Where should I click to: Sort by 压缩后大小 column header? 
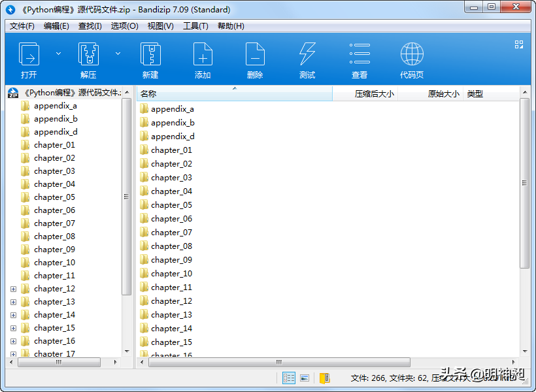click(x=365, y=93)
